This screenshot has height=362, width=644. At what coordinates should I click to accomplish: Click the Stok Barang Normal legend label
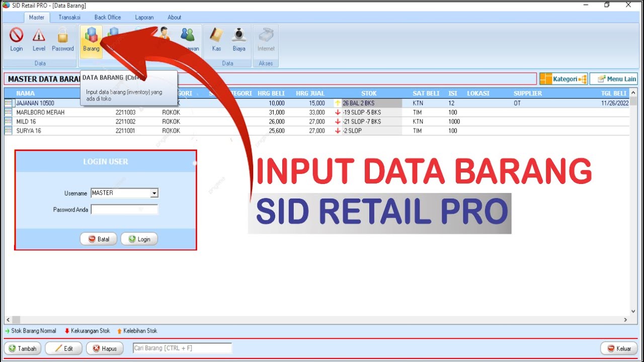click(x=34, y=331)
